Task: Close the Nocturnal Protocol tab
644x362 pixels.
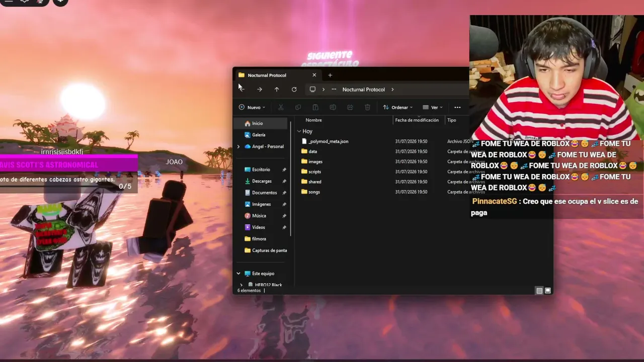Action: (314, 75)
